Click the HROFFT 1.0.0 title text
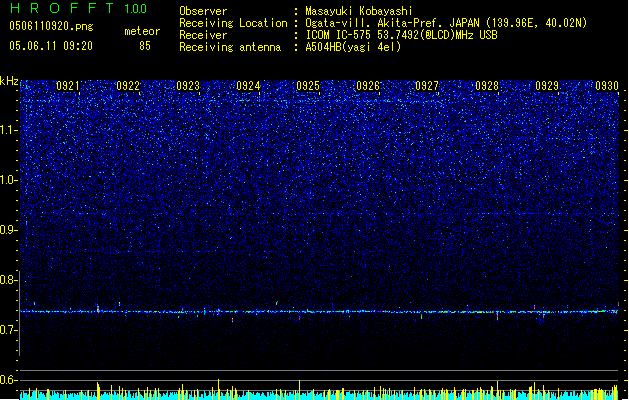Screen dimensions: 629x400 [79, 8]
